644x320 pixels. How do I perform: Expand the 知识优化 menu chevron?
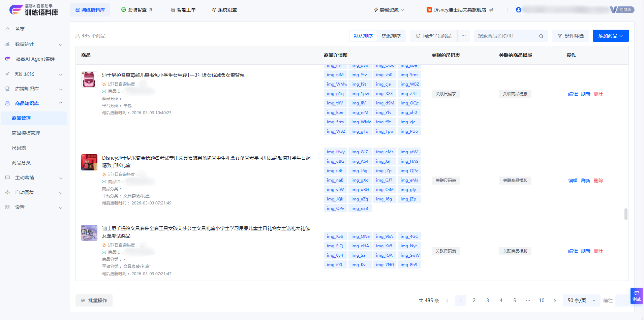61,74
